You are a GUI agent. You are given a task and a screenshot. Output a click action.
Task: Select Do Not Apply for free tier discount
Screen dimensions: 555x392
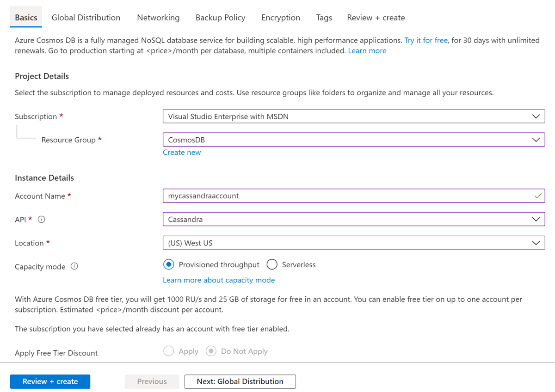[211, 351]
